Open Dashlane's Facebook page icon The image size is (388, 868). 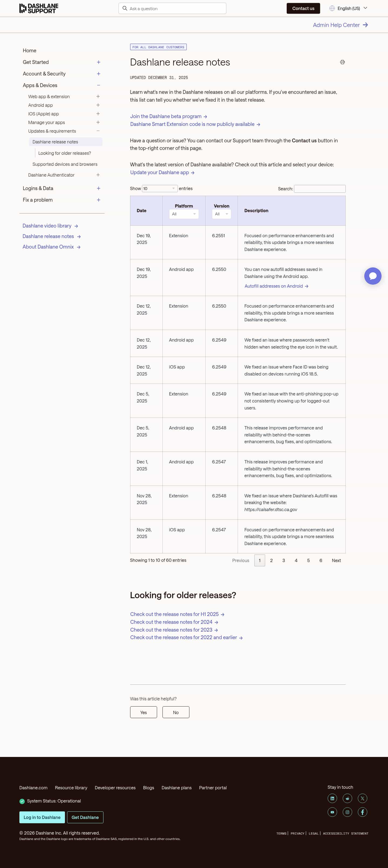pyautogui.click(x=362, y=812)
